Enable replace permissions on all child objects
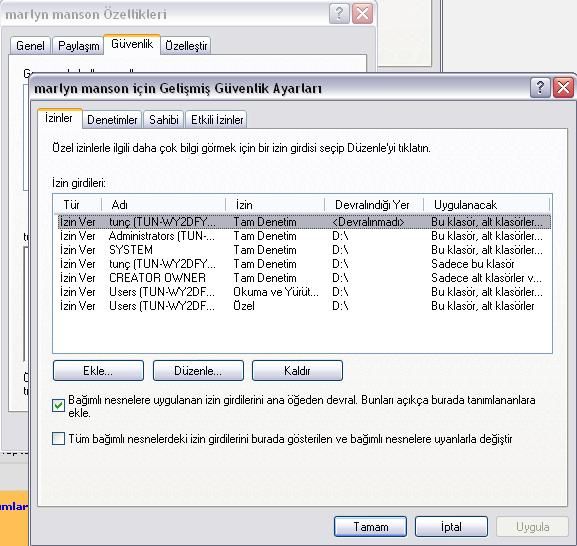This screenshot has width=577, height=546. click(58, 439)
